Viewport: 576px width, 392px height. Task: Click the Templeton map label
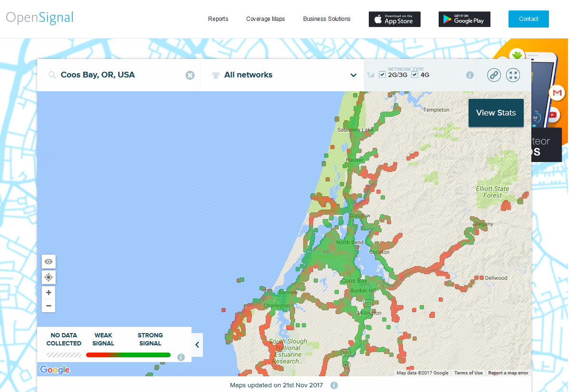(x=436, y=110)
